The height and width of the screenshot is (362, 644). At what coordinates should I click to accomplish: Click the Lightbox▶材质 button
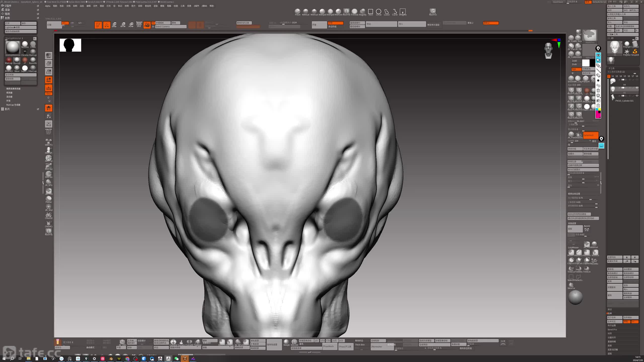coord(21,27)
